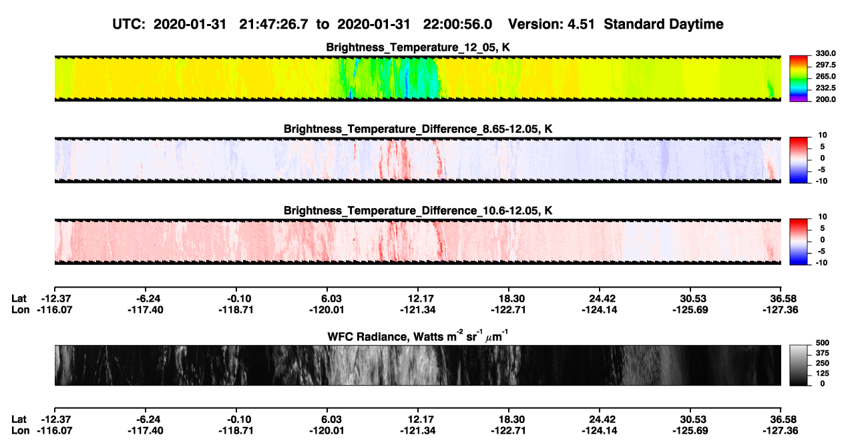The image size is (868, 445).
Task: Click the title 'Brightness_Temperature_Difference_8.65-12.05, K'
Action: click(418, 129)
